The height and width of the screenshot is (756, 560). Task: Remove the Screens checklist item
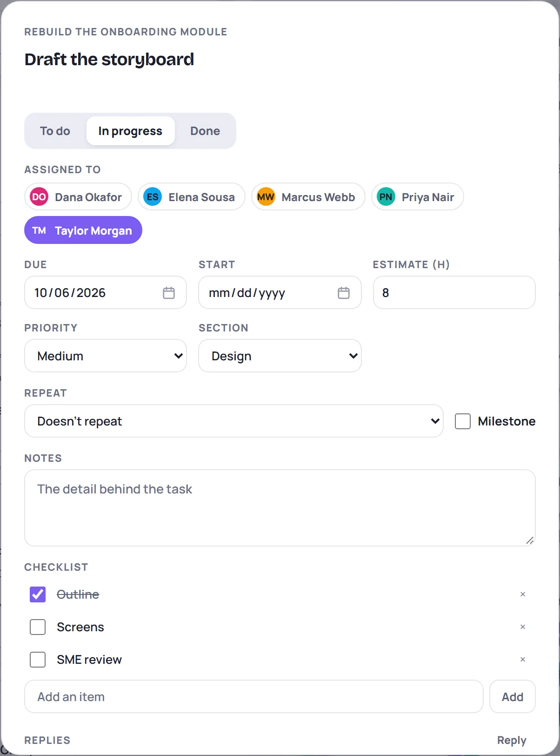[523, 627]
